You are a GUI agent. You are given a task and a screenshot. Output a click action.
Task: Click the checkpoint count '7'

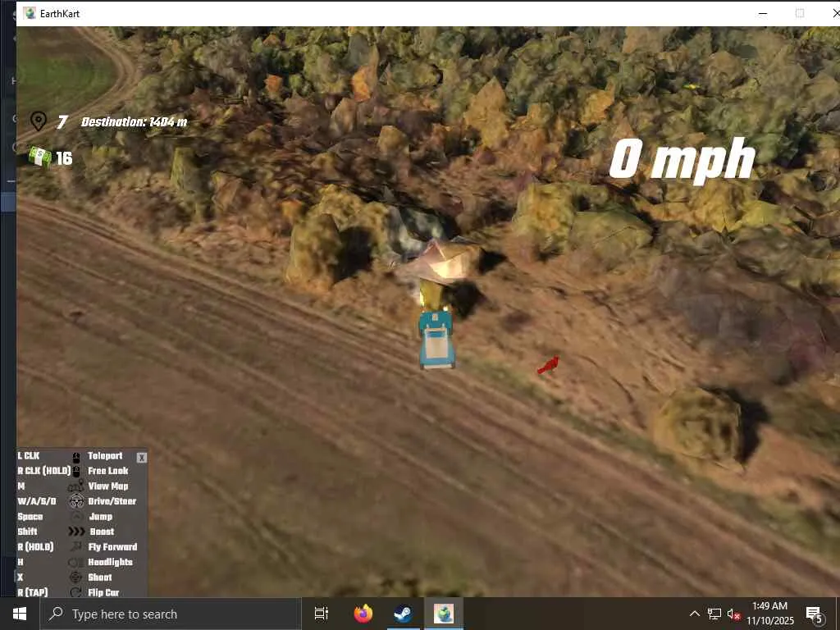(x=62, y=122)
